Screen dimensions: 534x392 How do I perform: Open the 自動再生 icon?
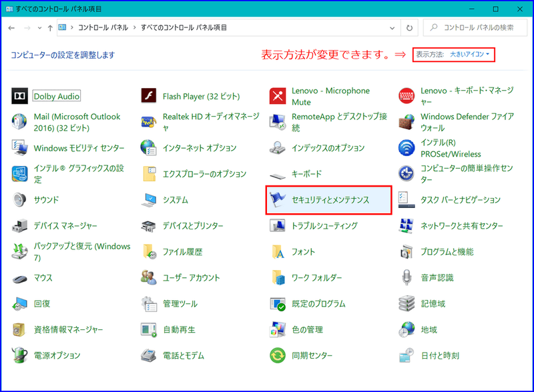point(149,329)
